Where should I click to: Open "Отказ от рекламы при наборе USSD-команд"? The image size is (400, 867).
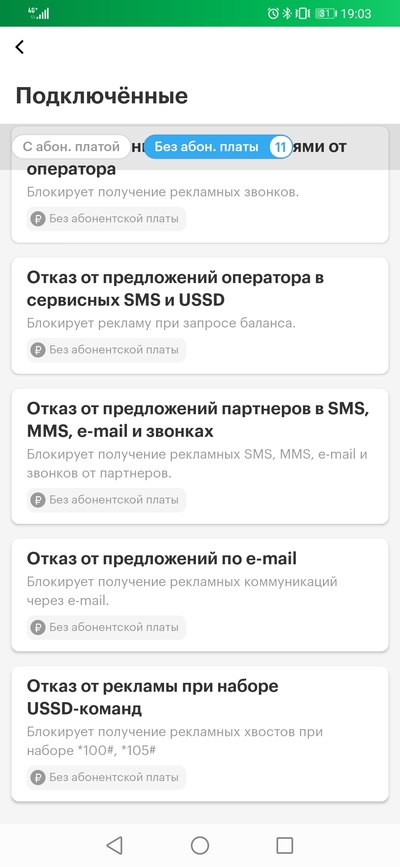tap(200, 734)
